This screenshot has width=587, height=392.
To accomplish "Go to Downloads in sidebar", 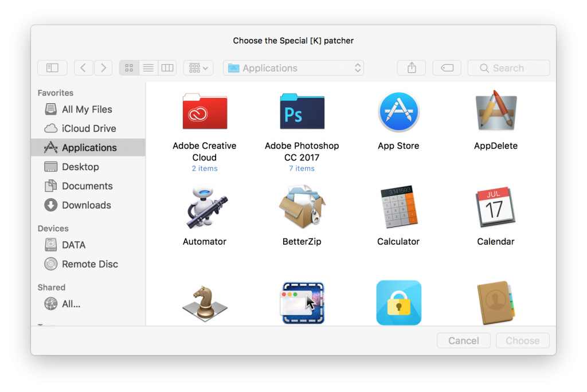I will pyautogui.click(x=86, y=205).
